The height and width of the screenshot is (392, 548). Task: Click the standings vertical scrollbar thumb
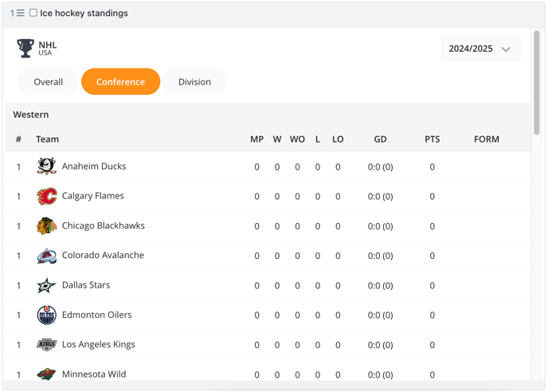[537, 83]
